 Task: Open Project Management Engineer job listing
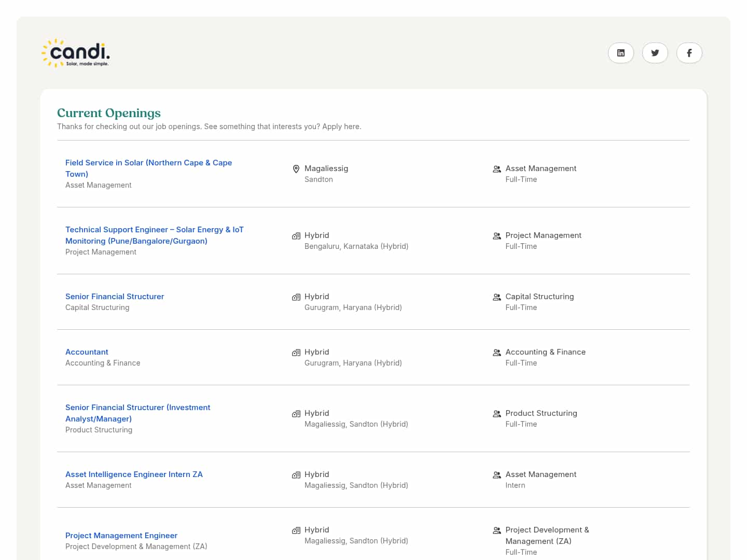pos(121,536)
